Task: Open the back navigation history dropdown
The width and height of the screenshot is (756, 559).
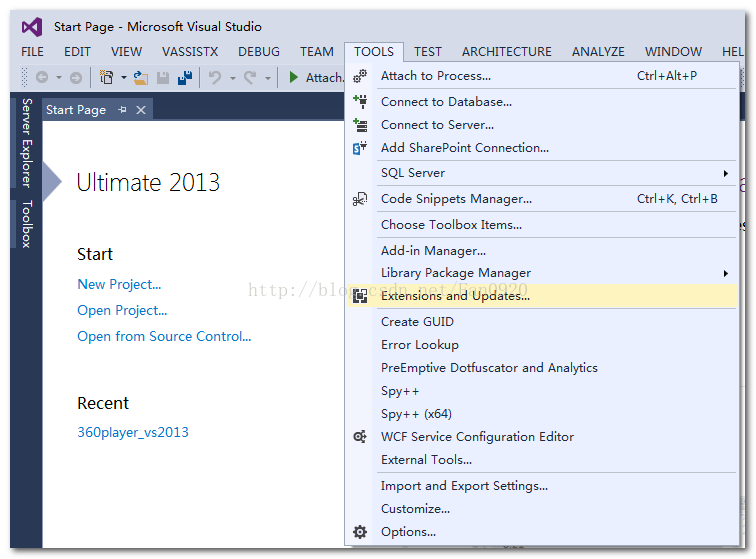Action: click(x=59, y=77)
